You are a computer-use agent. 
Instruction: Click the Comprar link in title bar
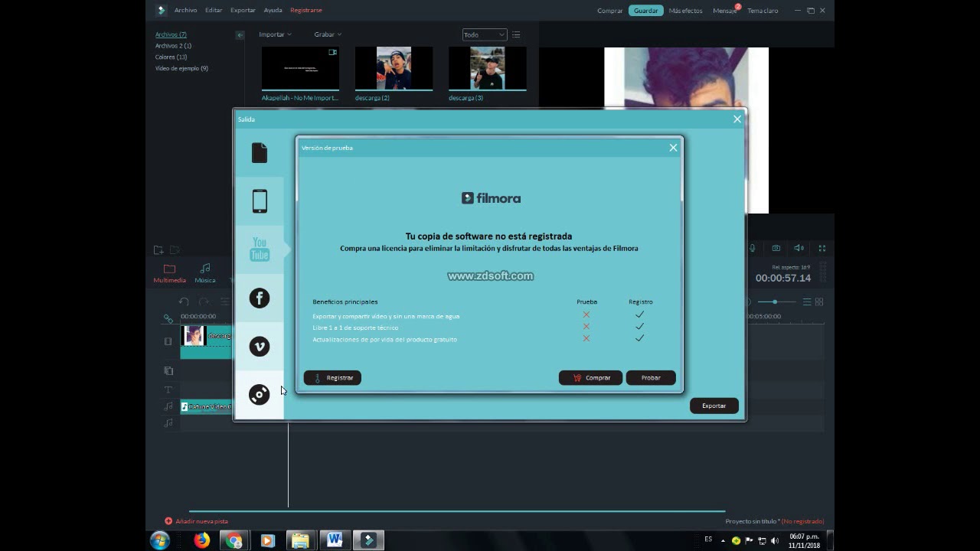click(x=610, y=11)
